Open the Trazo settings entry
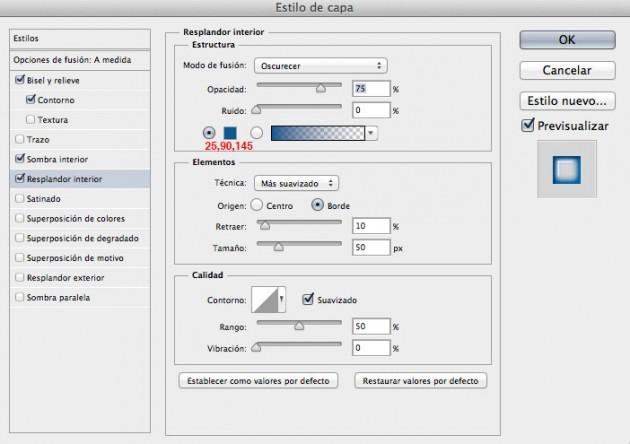This screenshot has width=630, height=444. [38, 140]
